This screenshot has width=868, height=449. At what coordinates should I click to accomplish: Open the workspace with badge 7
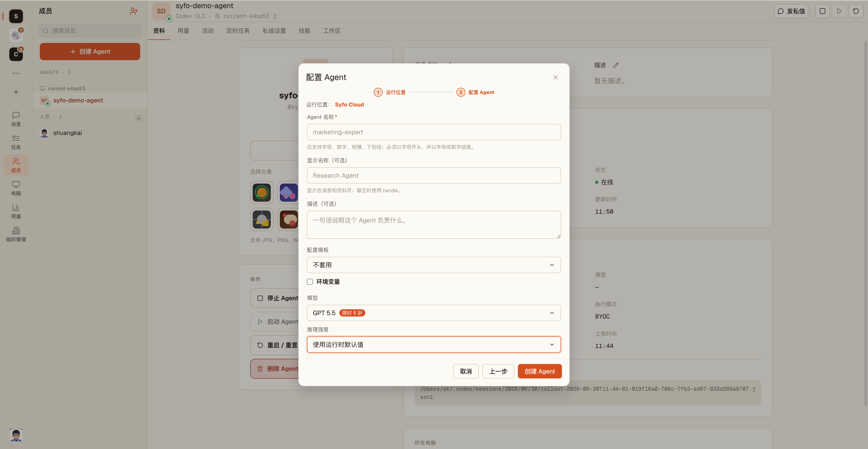tap(16, 35)
